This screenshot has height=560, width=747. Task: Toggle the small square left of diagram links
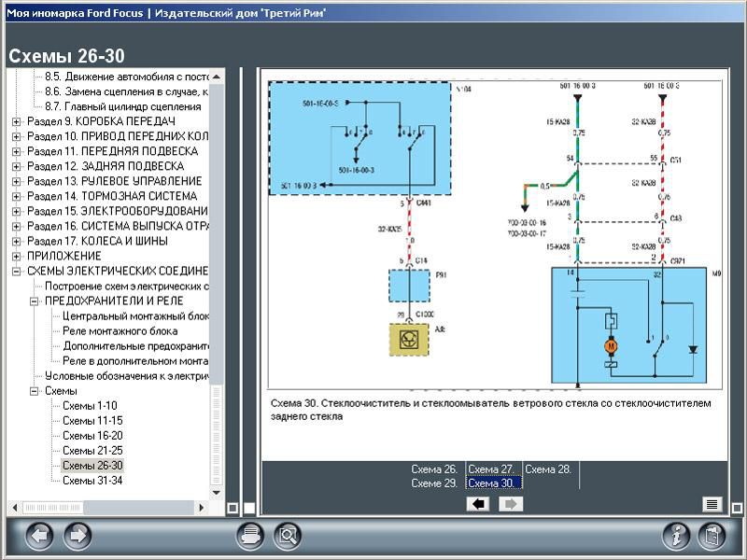click(249, 508)
